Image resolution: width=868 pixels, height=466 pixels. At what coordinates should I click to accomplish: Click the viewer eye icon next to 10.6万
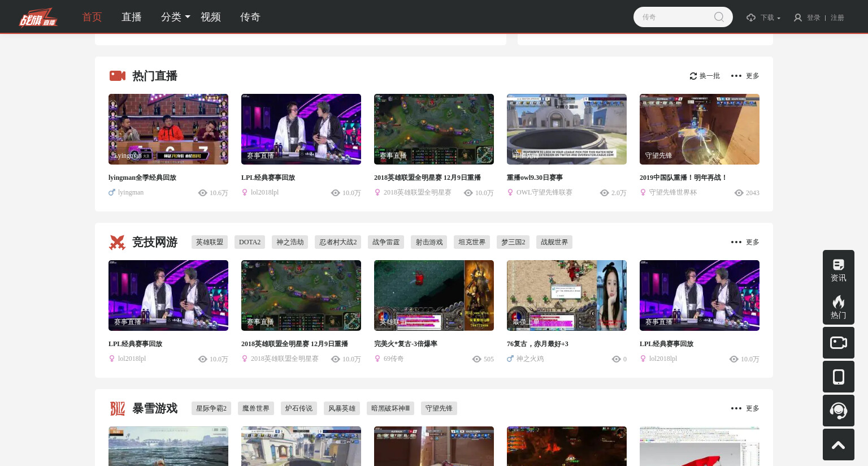point(203,193)
